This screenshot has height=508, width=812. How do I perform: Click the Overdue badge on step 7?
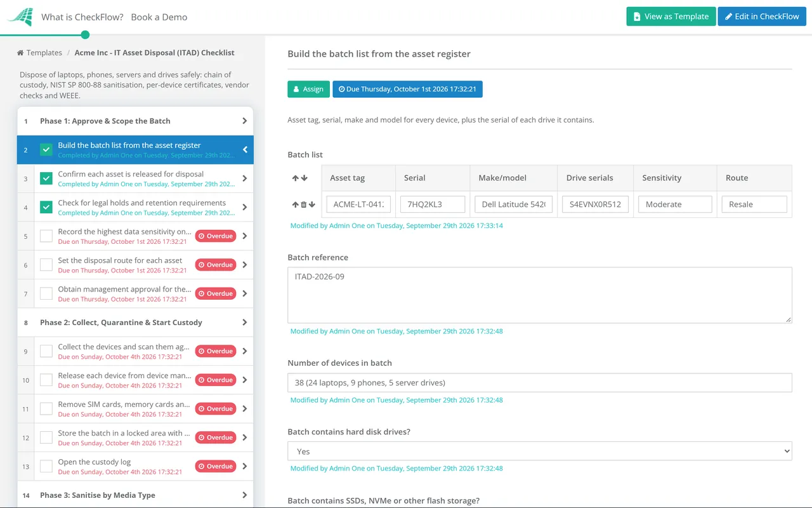(216, 293)
